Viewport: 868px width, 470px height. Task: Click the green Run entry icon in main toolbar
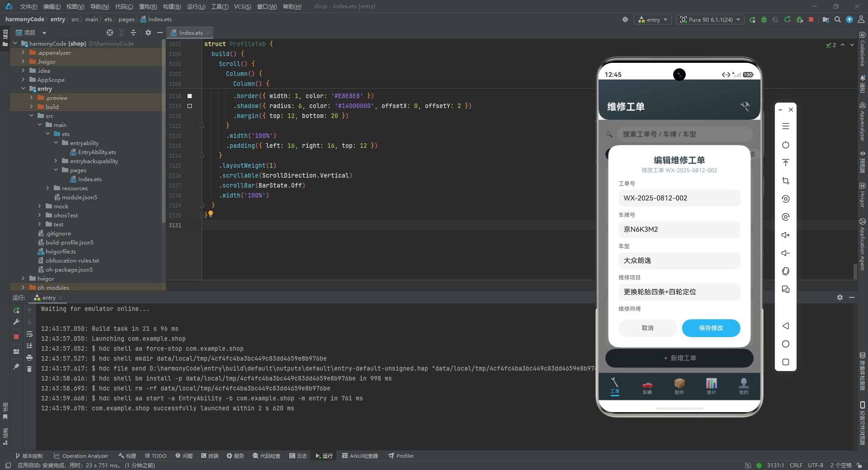pos(752,19)
